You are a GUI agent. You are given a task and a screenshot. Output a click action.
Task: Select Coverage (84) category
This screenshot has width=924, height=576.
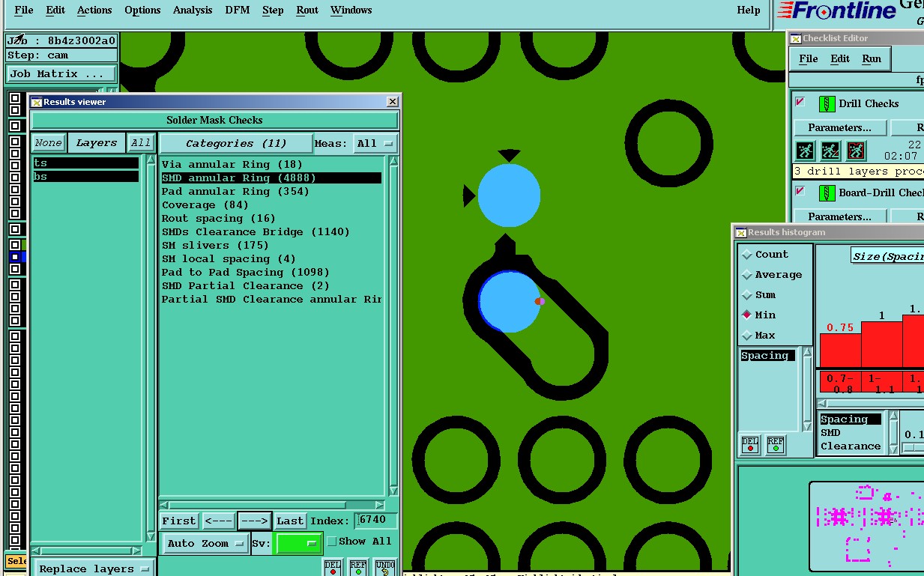205,204
